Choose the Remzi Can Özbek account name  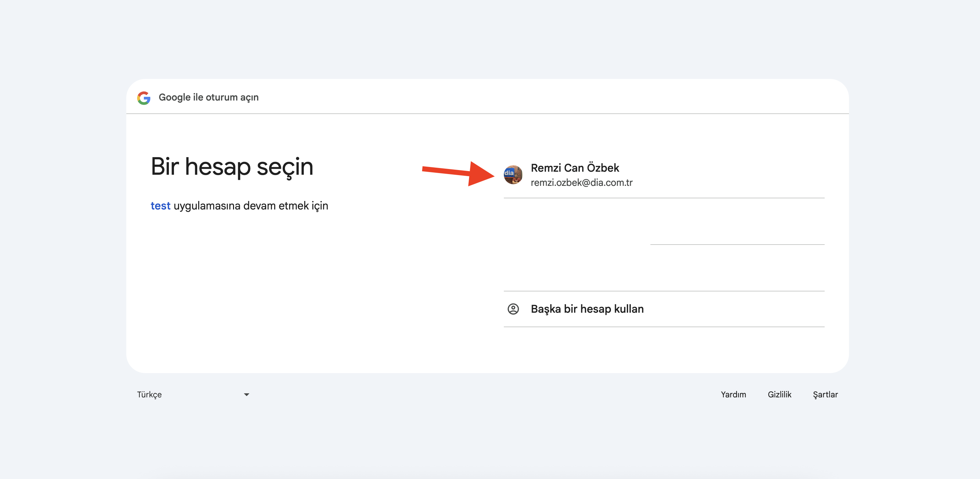574,168
